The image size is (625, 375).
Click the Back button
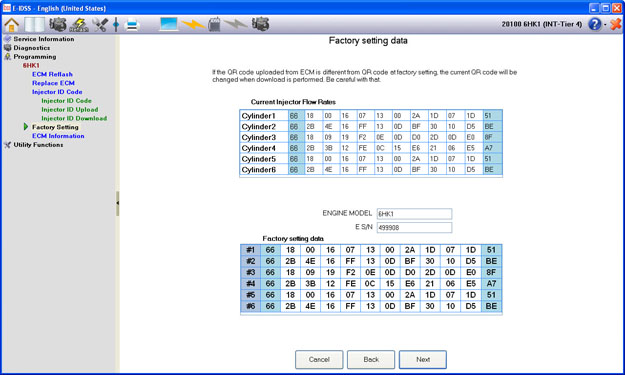pos(371,359)
